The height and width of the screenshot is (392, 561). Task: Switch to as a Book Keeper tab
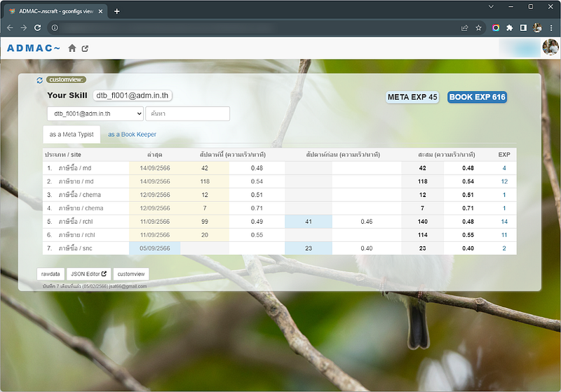point(132,135)
